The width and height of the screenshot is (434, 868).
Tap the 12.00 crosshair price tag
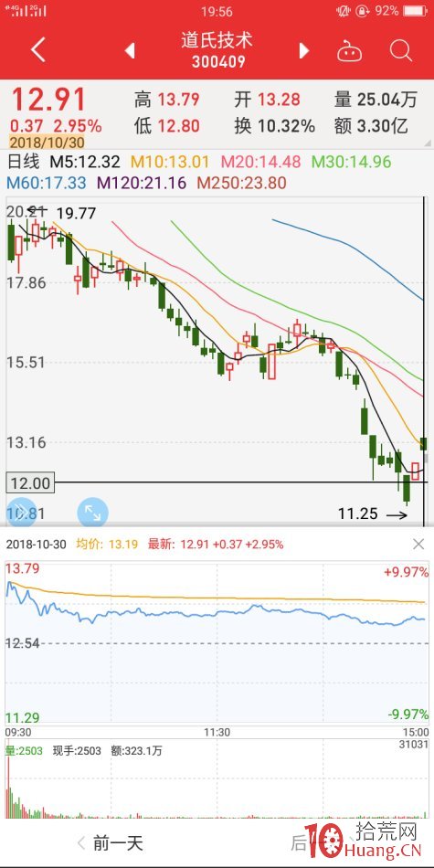(x=30, y=482)
